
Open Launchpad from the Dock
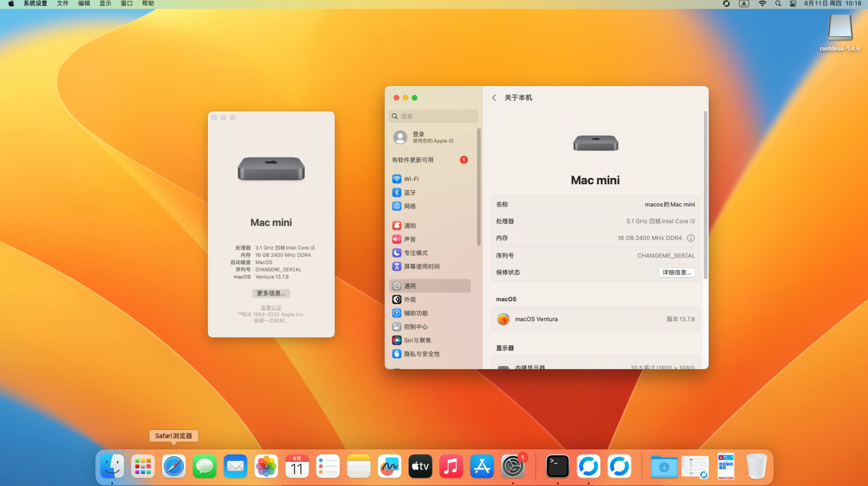coord(143,467)
